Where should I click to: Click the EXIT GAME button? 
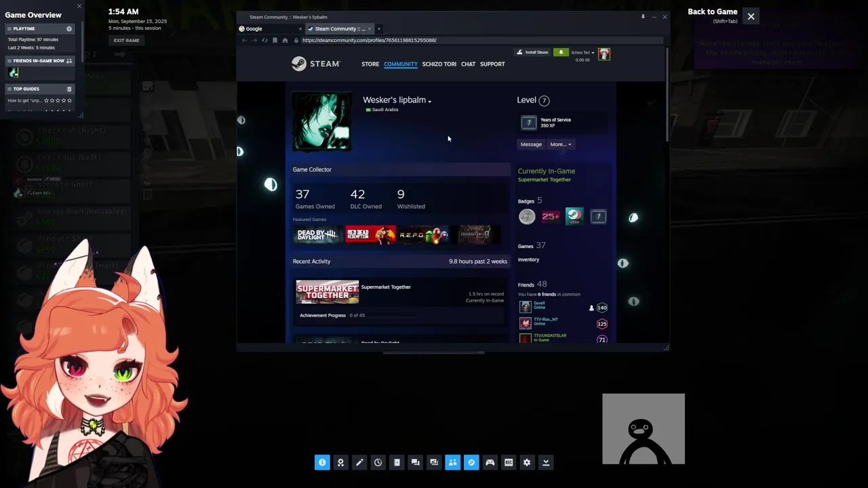click(x=126, y=41)
